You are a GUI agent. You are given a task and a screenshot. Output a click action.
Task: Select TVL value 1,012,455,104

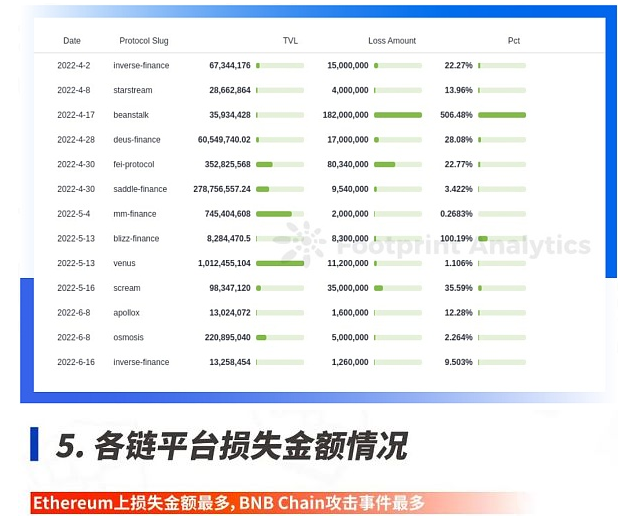coord(224,263)
